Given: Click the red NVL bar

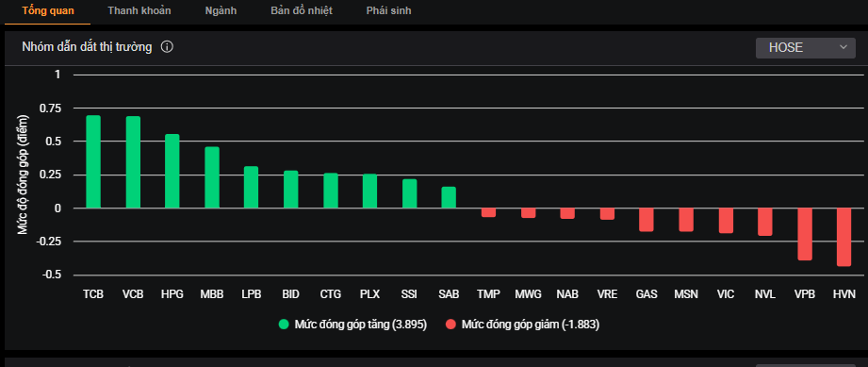Looking at the screenshot, I should pyautogui.click(x=765, y=222).
